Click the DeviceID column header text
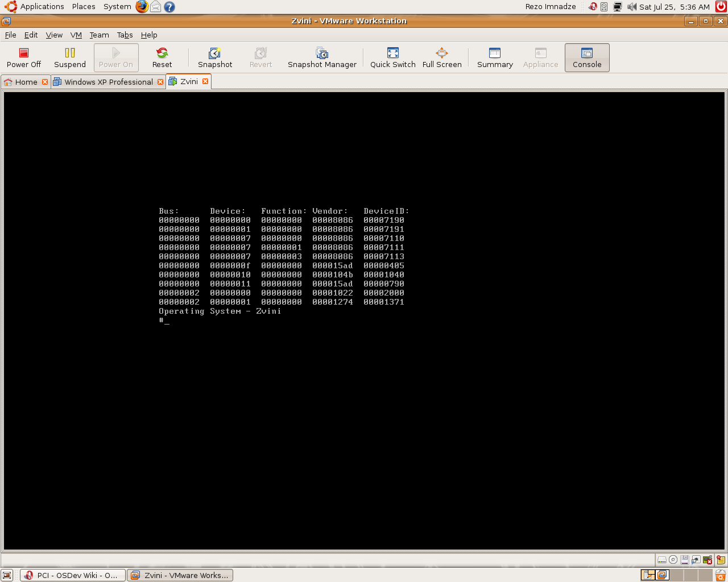728x582 pixels. tap(386, 211)
